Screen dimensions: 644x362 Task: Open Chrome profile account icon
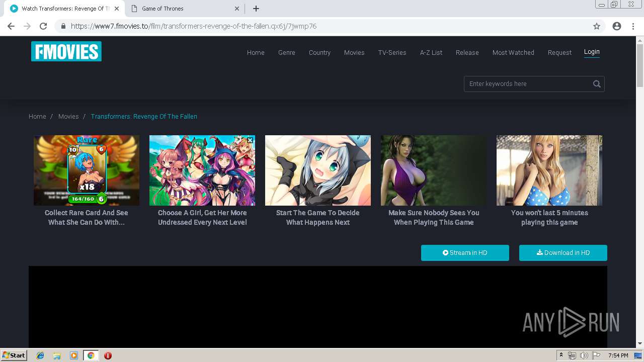click(x=617, y=26)
